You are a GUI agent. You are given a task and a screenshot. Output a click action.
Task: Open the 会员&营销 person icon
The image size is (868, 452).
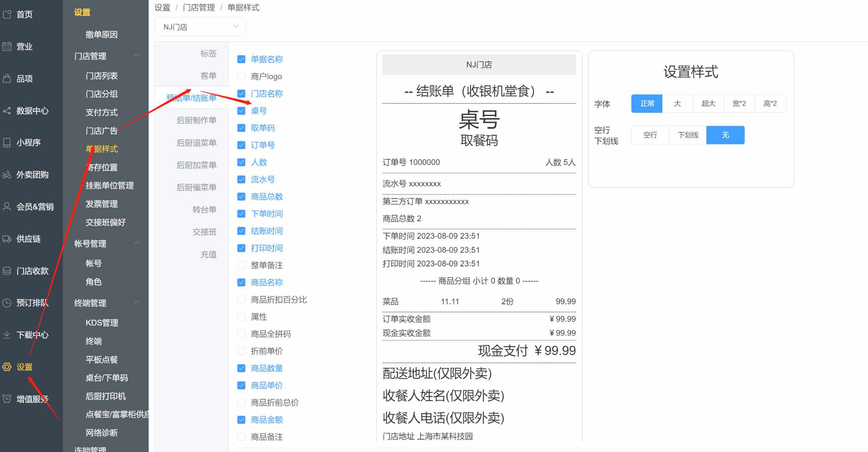coord(7,207)
